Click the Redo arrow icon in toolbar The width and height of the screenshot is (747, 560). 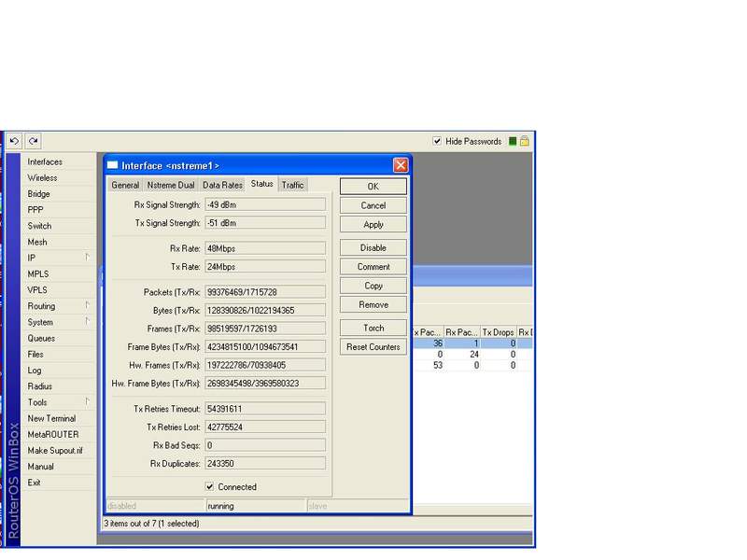coord(33,141)
